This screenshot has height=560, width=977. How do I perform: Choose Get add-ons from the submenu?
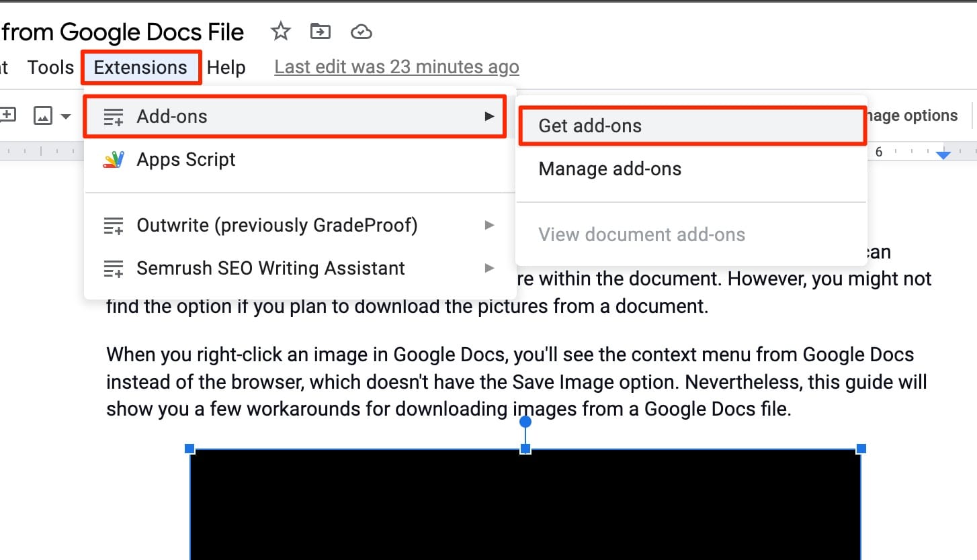point(590,126)
